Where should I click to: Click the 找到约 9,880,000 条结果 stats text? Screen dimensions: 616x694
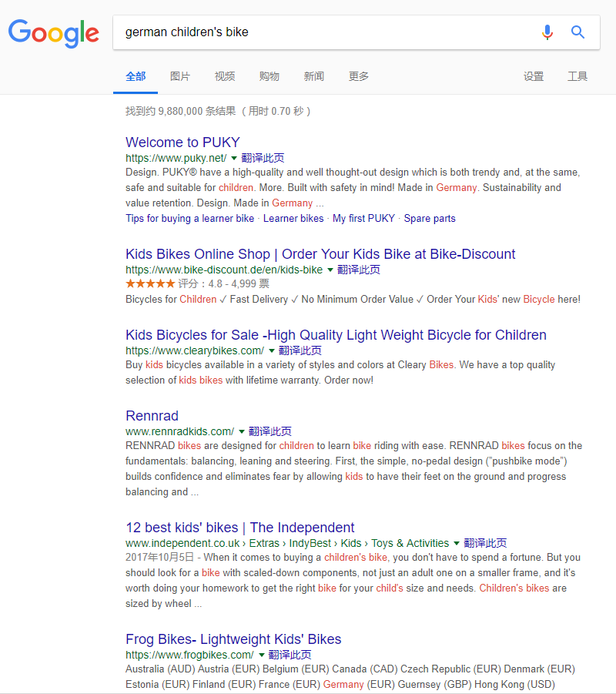tap(180, 111)
